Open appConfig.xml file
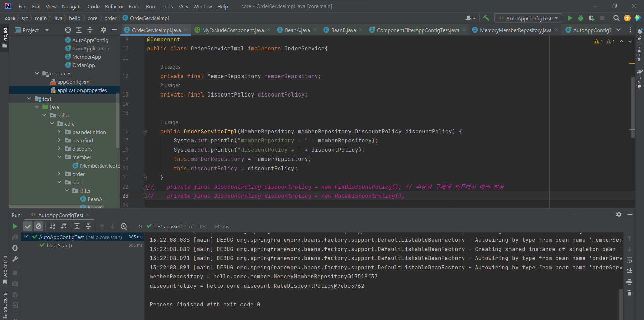Image resolution: width=644 pixels, height=320 pixels. (x=73, y=82)
